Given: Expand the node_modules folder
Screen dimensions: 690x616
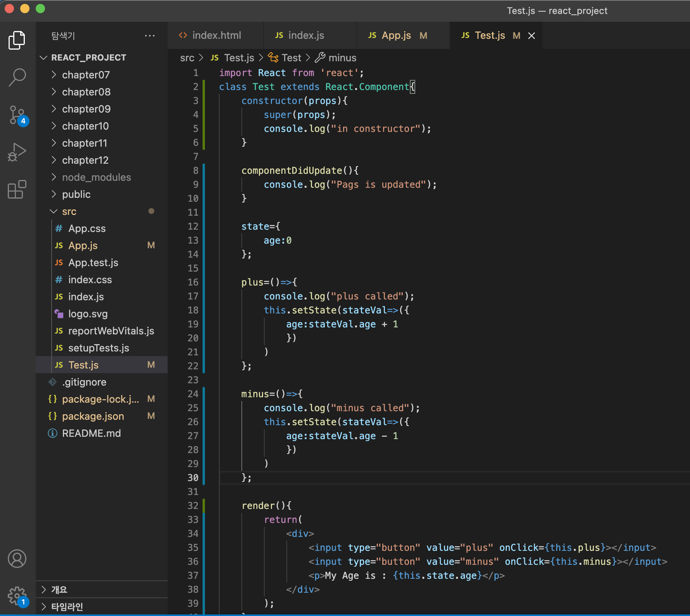Looking at the screenshot, I should click(x=54, y=177).
